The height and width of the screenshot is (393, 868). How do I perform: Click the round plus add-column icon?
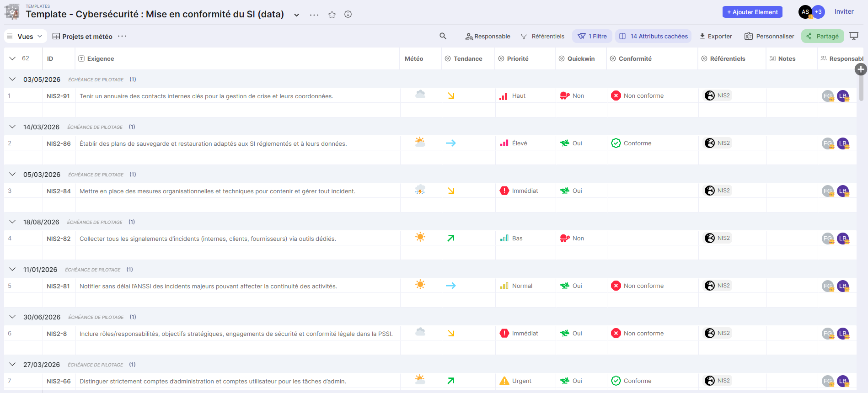[861, 69]
